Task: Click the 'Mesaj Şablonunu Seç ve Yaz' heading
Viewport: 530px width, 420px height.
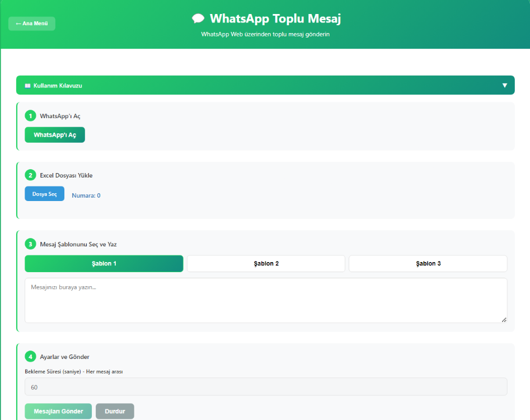Action: click(78, 244)
